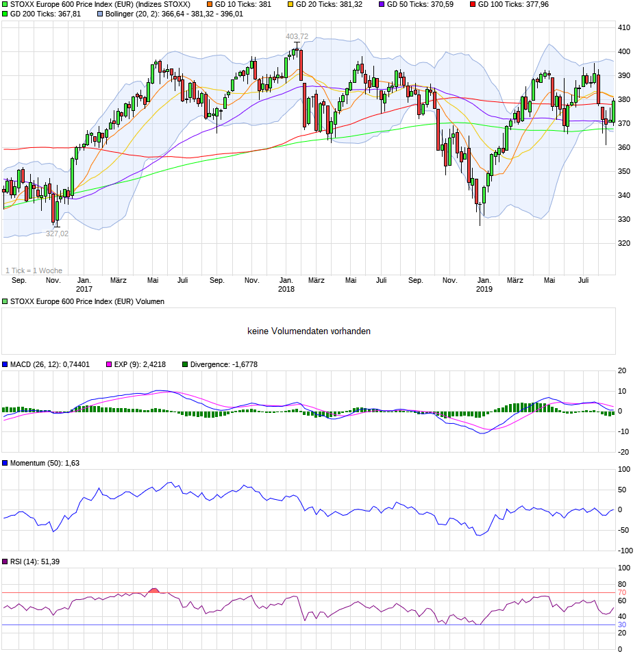Toggle GD 20 Ticks visibility via its yellow square
The height and width of the screenshot is (656, 644).
click(x=291, y=5)
